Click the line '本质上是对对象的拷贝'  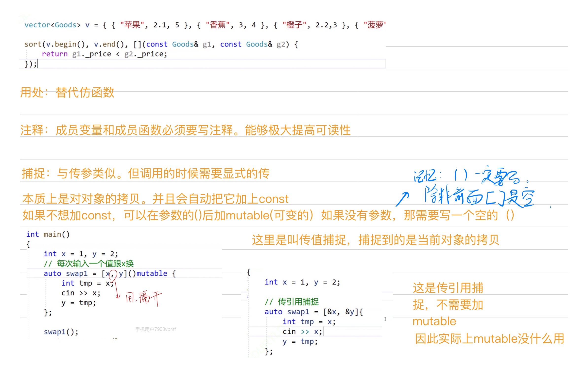pyautogui.click(x=155, y=199)
